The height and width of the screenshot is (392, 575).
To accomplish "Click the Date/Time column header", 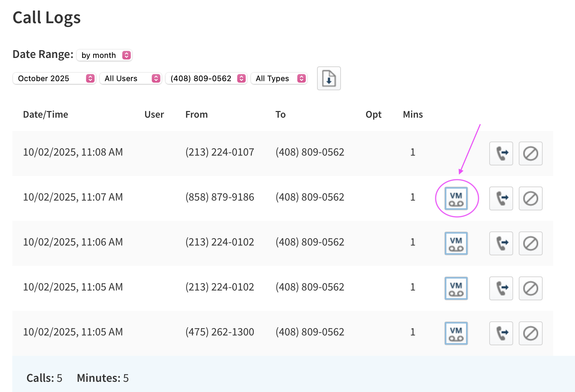I will 45,115.
